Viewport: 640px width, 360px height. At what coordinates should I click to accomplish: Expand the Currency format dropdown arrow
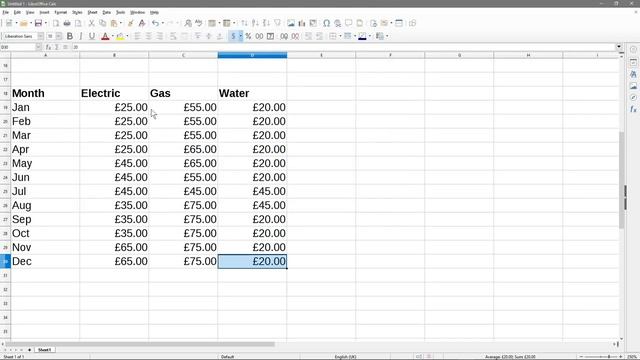click(240, 36)
